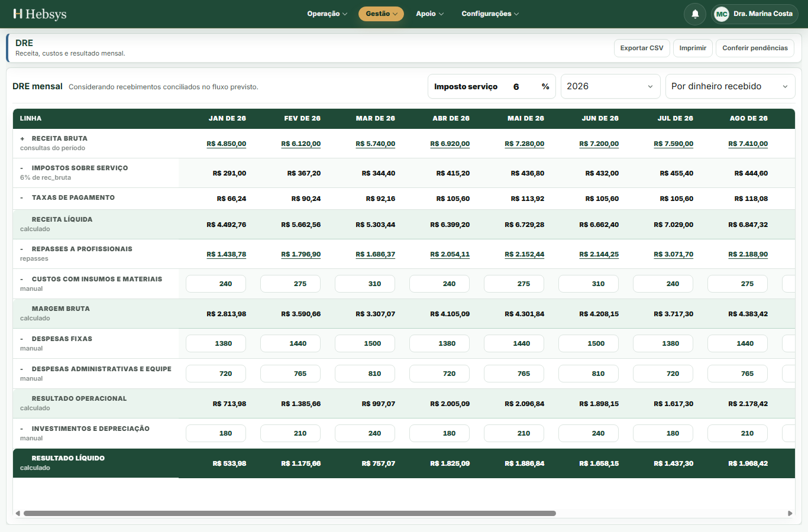Click the Hebsys logo

(x=40, y=14)
